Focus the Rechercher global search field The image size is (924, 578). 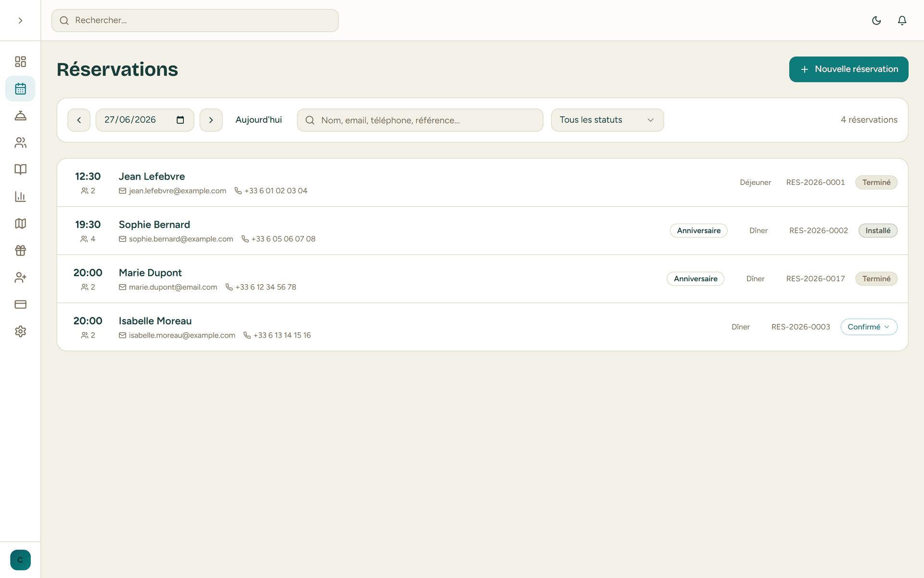tap(195, 20)
